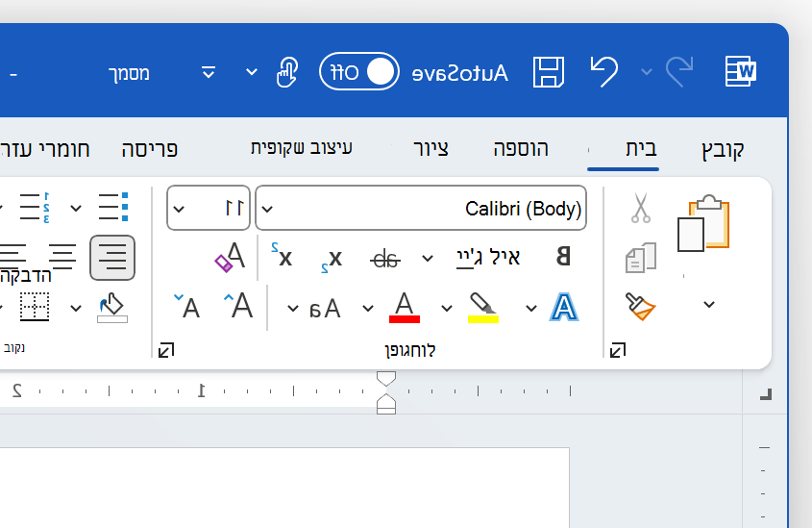
Task: Increase font size with larger A icon
Action: (x=238, y=306)
